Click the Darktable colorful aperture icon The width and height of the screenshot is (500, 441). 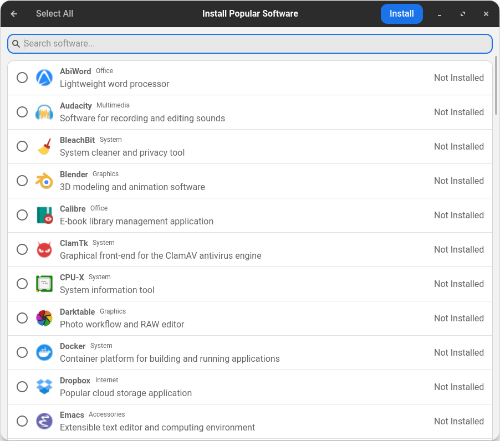tap(44, 318)
